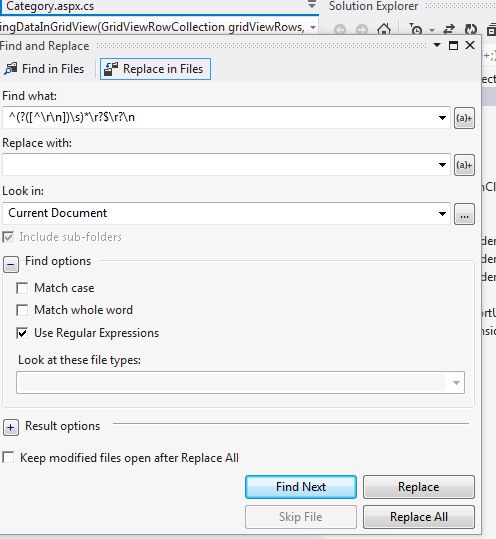
Task: Click the Find in Files tab label
Action: (x=53, y=69)
